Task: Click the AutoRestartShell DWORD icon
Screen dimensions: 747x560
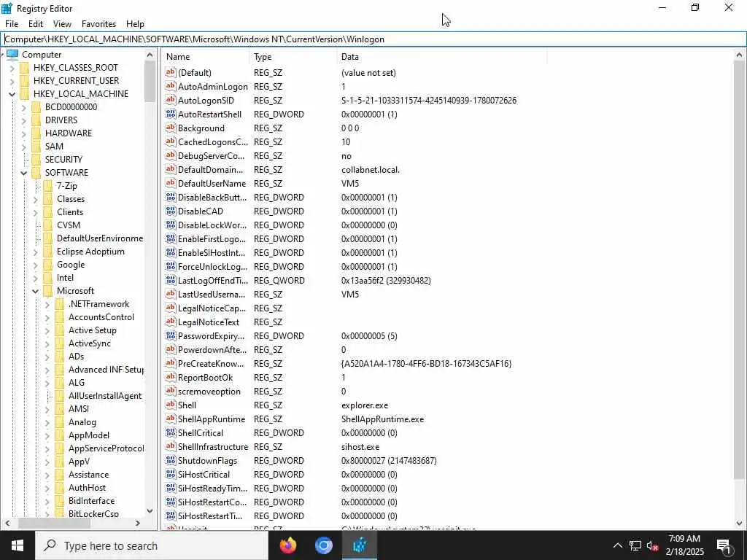Action: pos(171,114)
